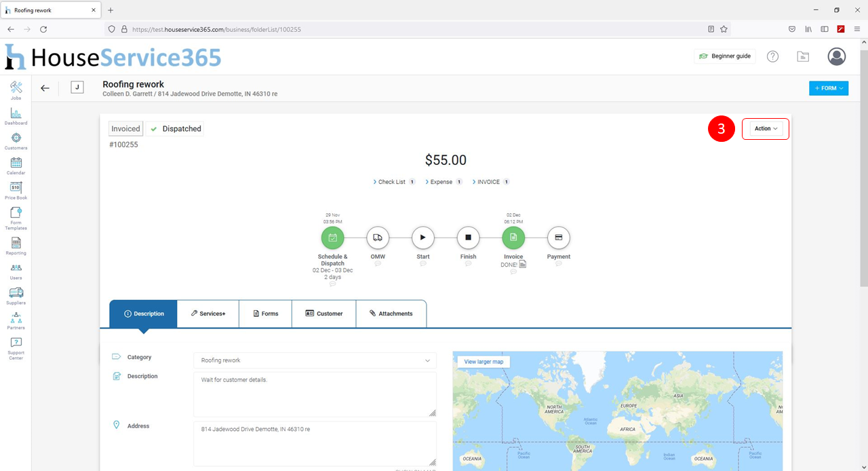The height and width of the screenshot is (471, 868).
Task: Open the Category dropdown Roofing rework
Action: 315,360
